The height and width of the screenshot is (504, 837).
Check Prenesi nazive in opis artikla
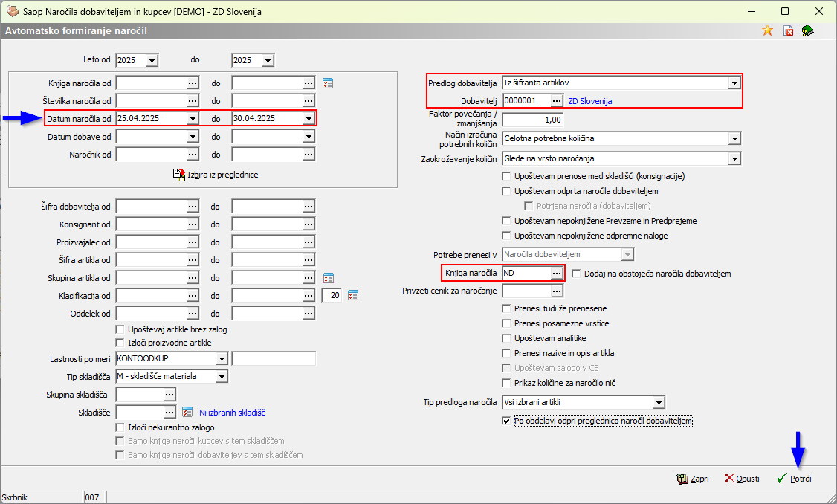point(506,353)
